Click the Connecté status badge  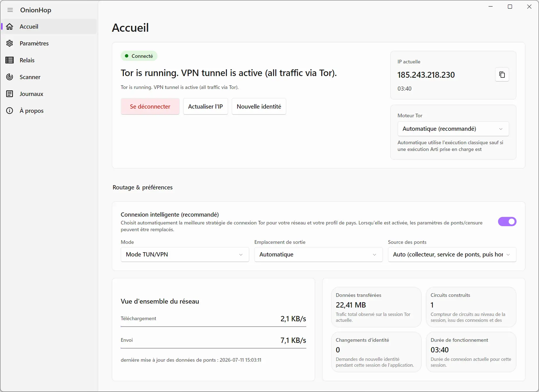coord(139,56)
